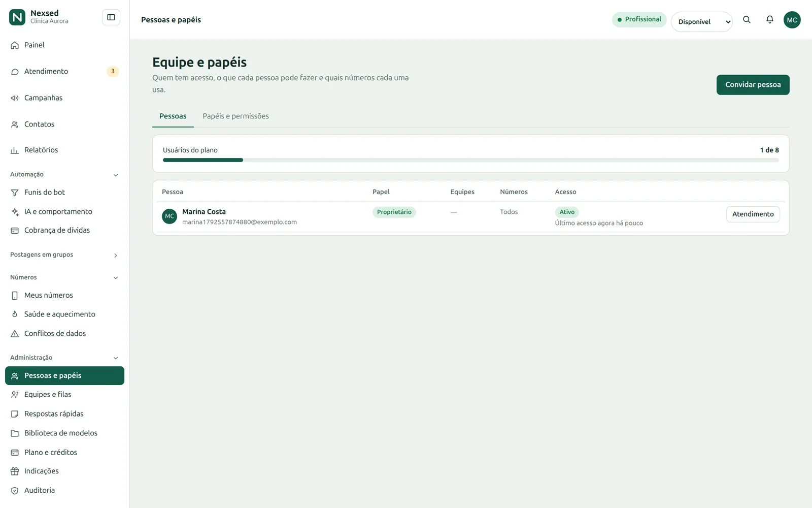Click the MC user avatar in the header

(x=792, y=20)
